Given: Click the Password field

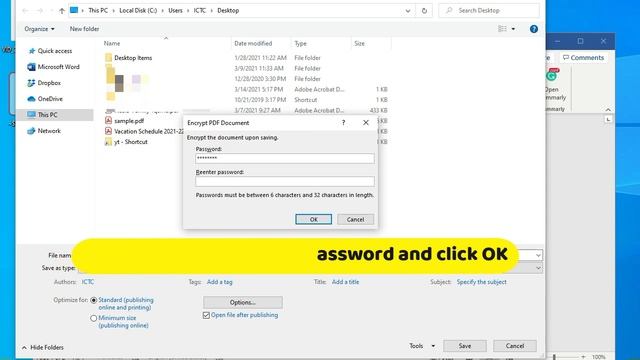Looking at the screenshot, I should coord(284,158).
